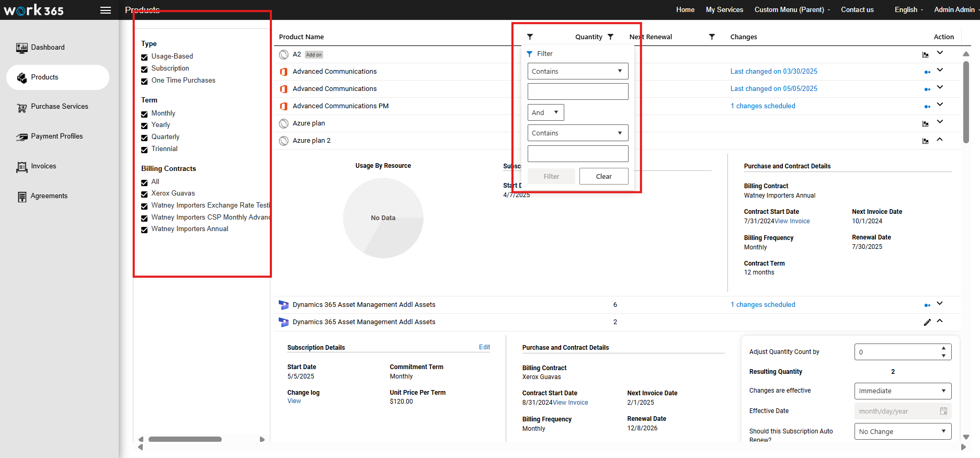Expand the Advanced Communications PM row
Screen dimensions: 980x458
940,105
